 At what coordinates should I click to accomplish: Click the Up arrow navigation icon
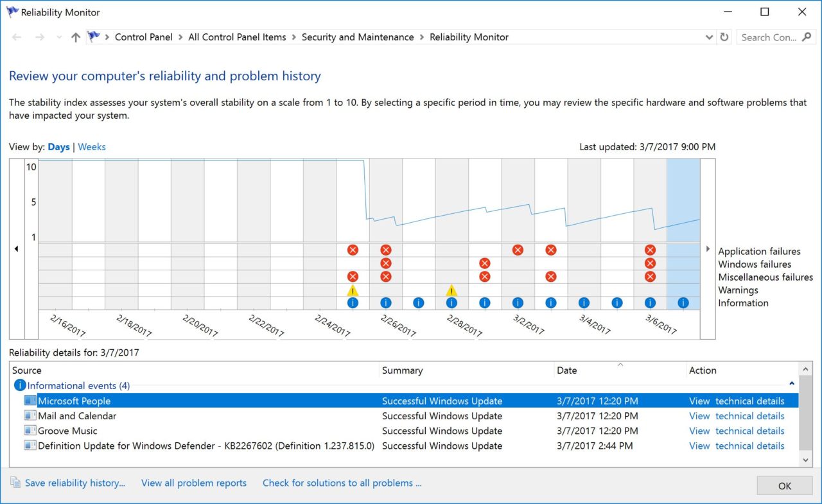coord(76,37)
